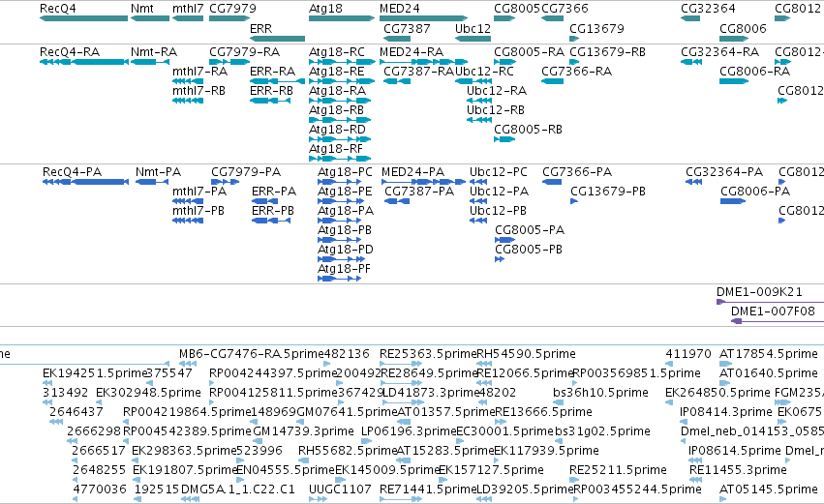The image size is (824, 504).
Task: Click the Nmt gene label
Action: click(142, 9)
